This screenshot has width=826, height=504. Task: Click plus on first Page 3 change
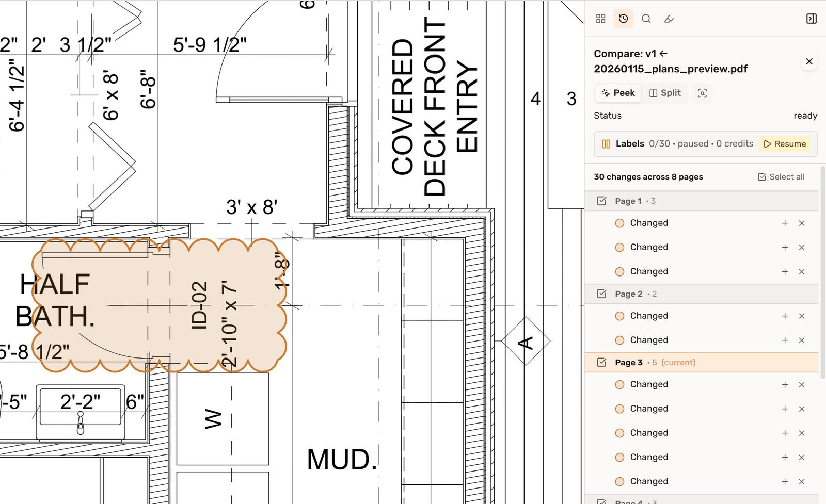(785, 385)
